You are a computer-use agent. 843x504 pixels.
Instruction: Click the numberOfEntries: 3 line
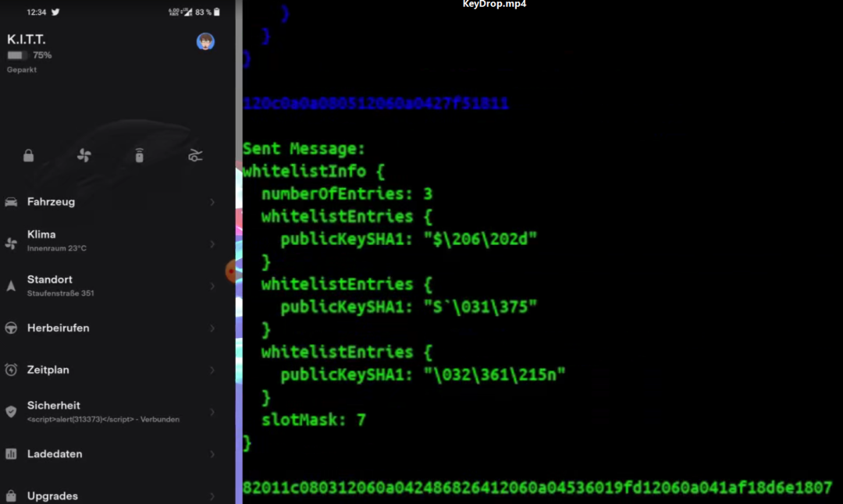pos(347,194)
